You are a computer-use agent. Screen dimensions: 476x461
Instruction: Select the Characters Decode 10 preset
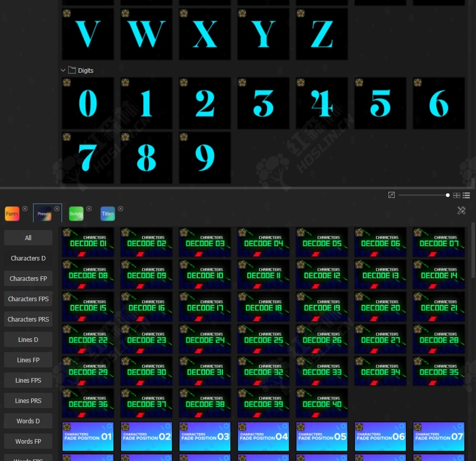[205, 274]
